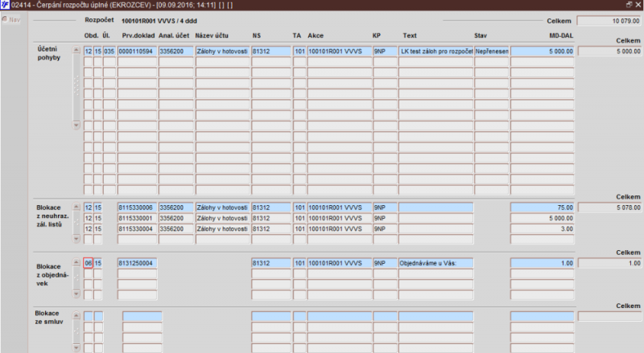The height and width of the screenshot is (353, 644).
Task: Select the order document field 8131250004
Action: click(137, 263)
